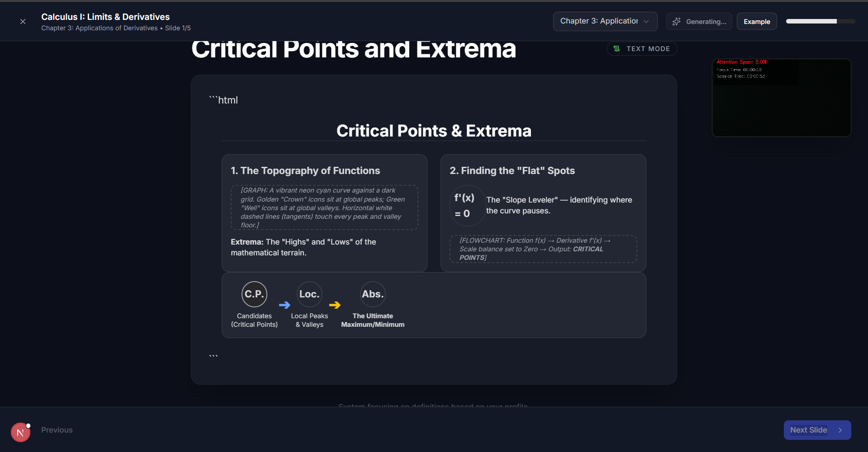Open the Example button
The image size is (868, 452).
click(756, 22)
